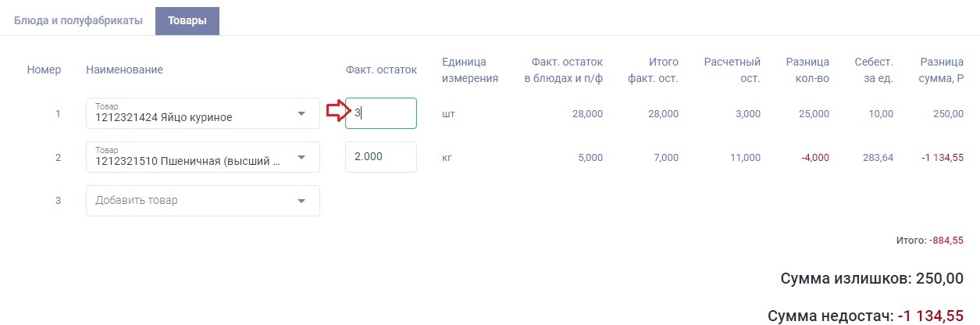This screenshot has height=325, width=980.
Task: Click the Единица измерения column header
Action: [469, 70]
